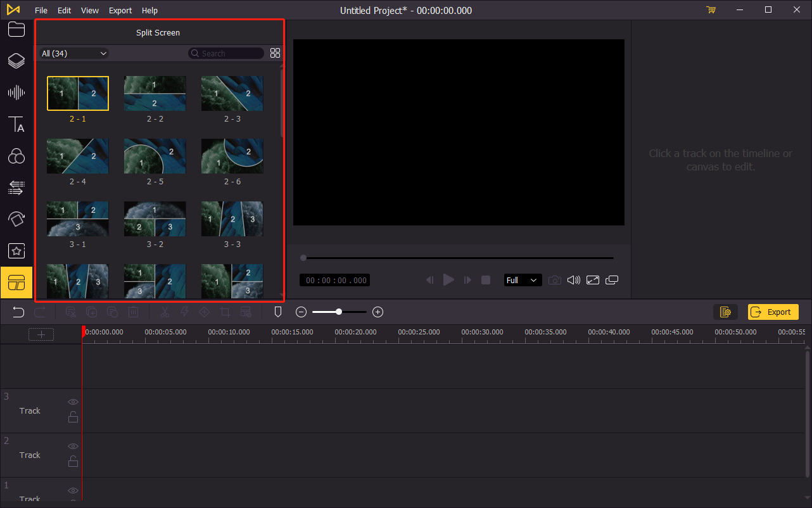Open the Full preview quality dropdown

point(523,280)
